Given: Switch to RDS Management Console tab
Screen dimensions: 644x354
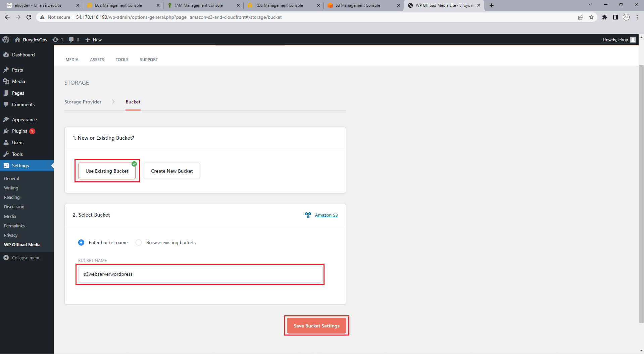Looking at the screenshot, I should click(279, 5).
